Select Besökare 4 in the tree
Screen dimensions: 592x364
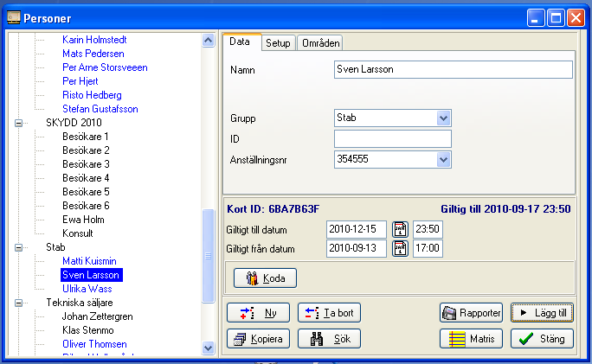[86, 178]
